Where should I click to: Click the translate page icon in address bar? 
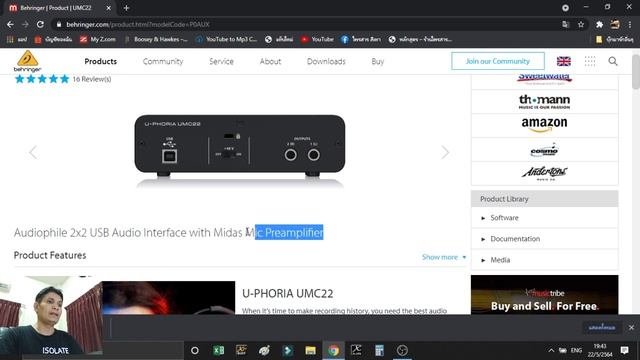(x=566, y=24)
